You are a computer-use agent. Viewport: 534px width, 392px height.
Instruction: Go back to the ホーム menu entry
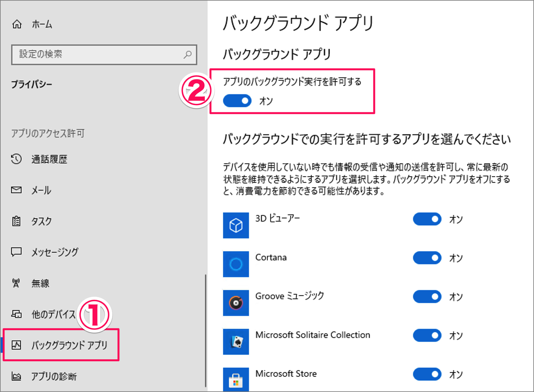click(x=41, y=24)
